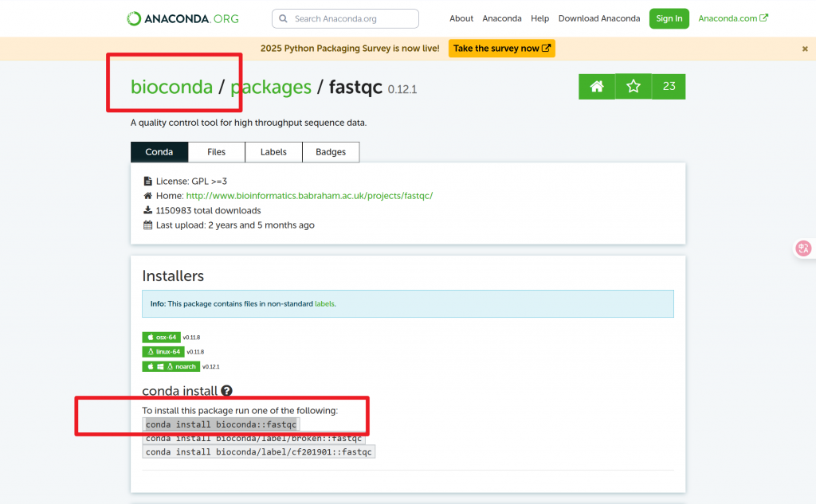Open the Help nav link
The image size is (816, 504).
(539, 19)
